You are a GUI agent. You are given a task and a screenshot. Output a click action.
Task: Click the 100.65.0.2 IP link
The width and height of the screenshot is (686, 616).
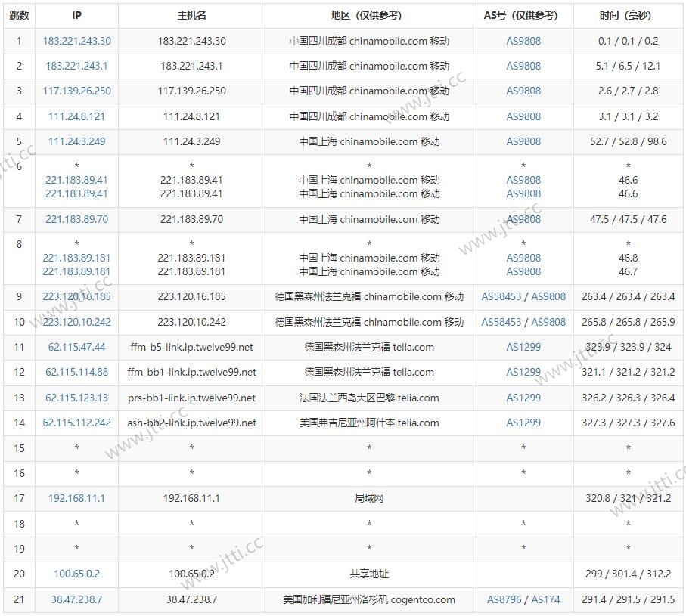(x=76, y=574)
